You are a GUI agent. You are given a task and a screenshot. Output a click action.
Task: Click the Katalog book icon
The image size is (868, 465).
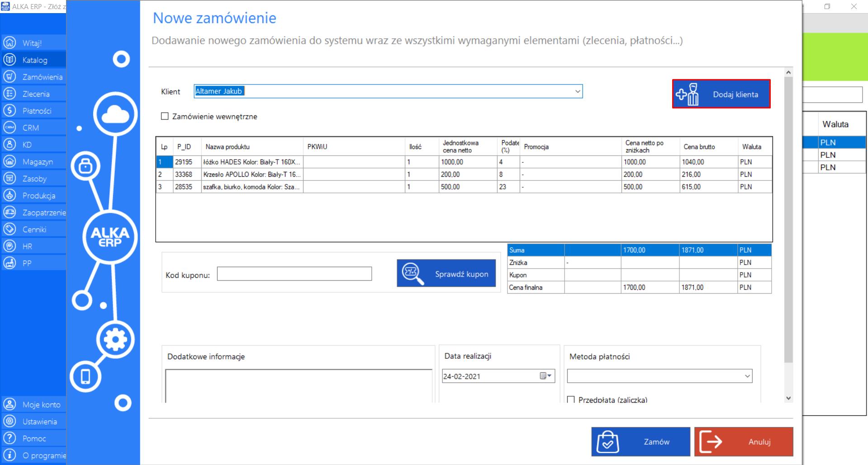pos(9,60)
